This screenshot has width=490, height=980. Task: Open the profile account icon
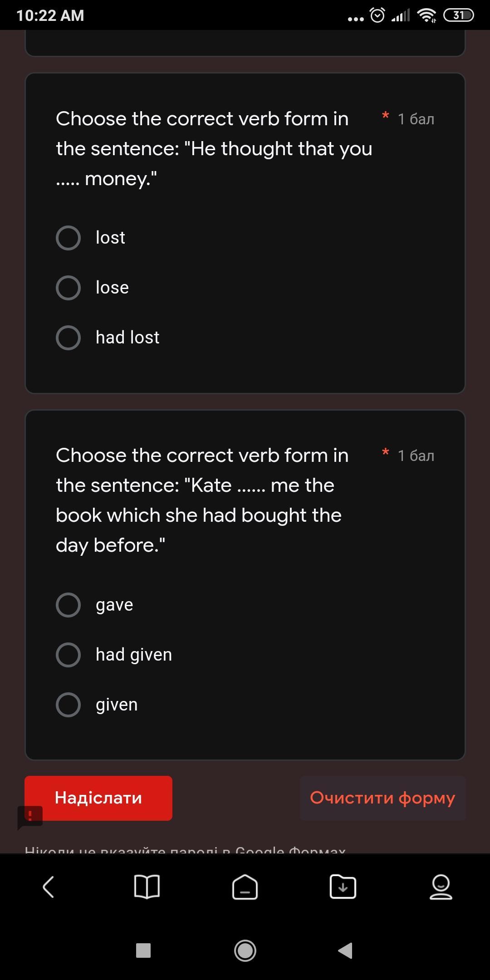coord(441,887)
